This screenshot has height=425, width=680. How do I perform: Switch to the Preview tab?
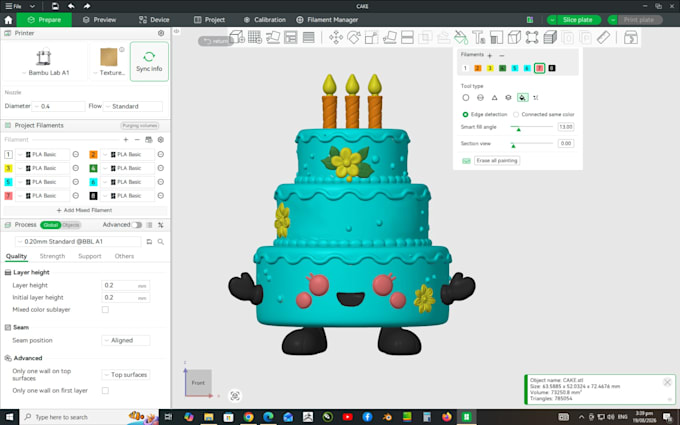coord(99,20)
